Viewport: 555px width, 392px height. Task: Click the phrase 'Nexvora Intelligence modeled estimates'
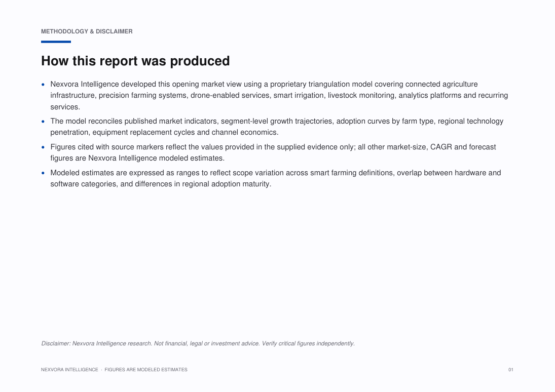coord(156,158)
